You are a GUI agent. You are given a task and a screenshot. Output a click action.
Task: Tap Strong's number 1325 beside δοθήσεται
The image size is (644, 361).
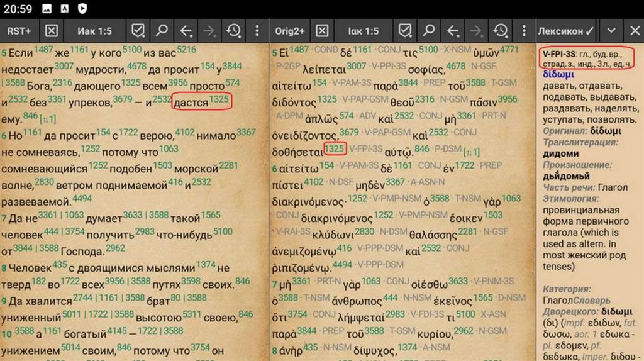click(x=335, y=148)
